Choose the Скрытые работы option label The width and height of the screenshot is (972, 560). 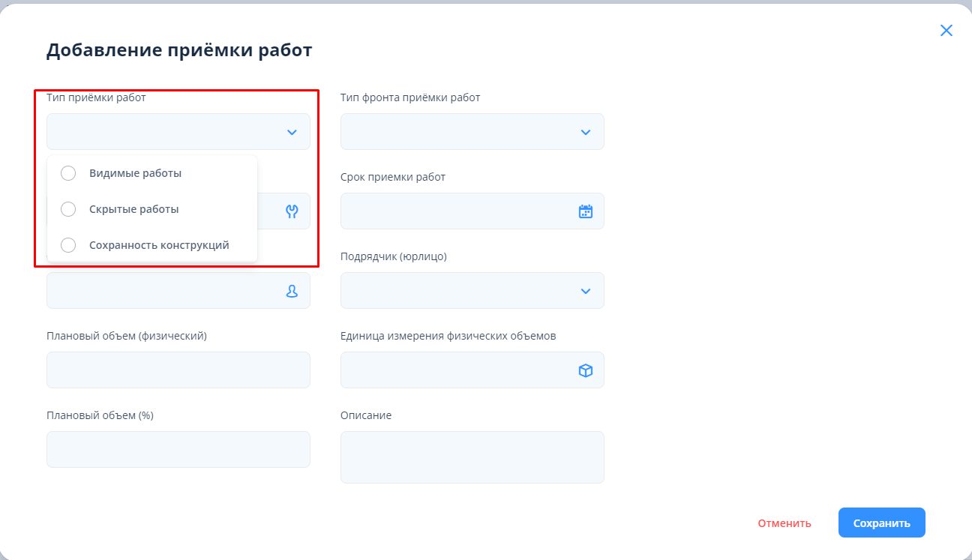pos(134,209)
